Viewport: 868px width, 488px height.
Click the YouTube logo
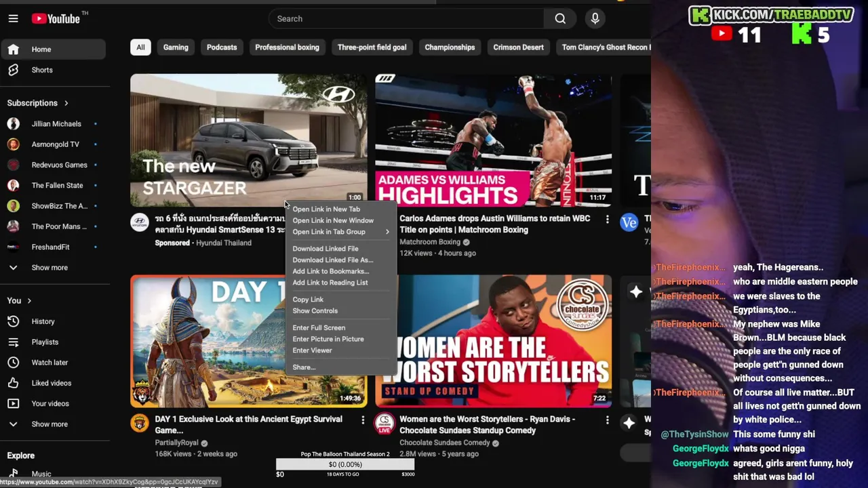click(x=56, y=19)
